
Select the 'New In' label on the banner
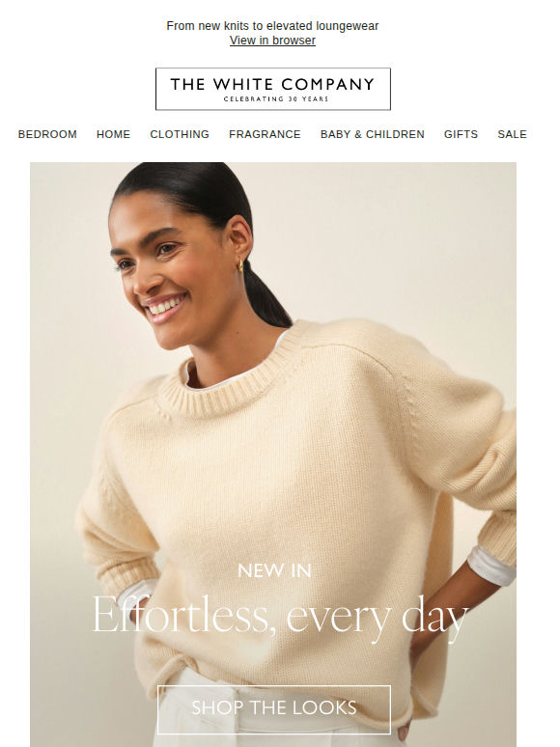[x=274, y=570]
